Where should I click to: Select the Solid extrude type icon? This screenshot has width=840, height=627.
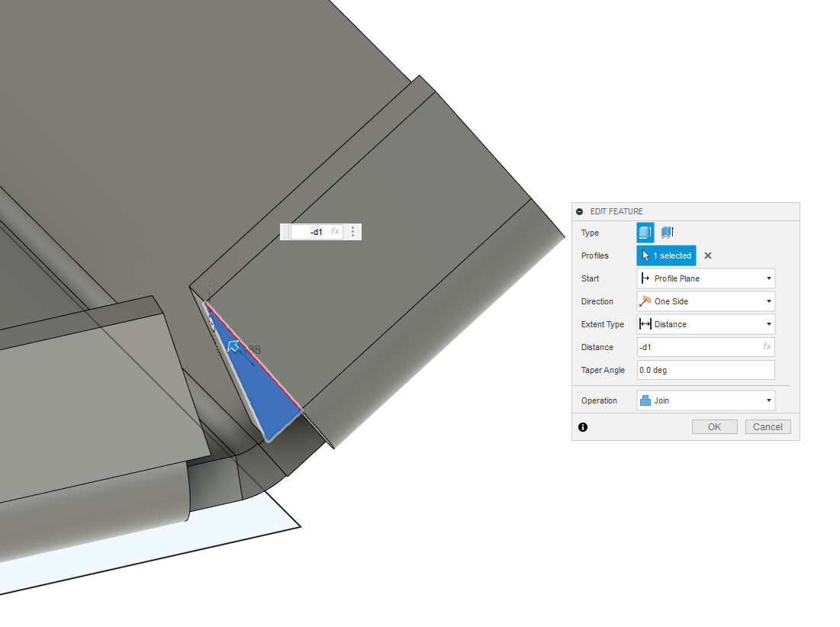[x=645, y=232]
